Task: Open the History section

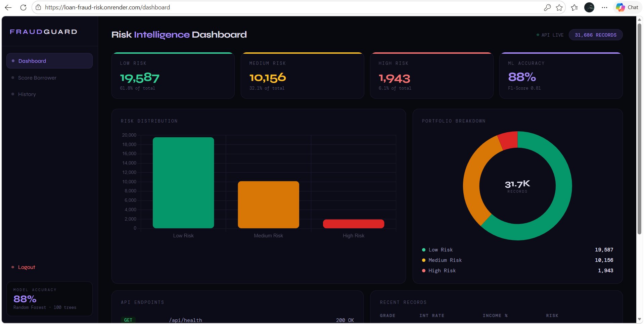Action: point(27,94)
